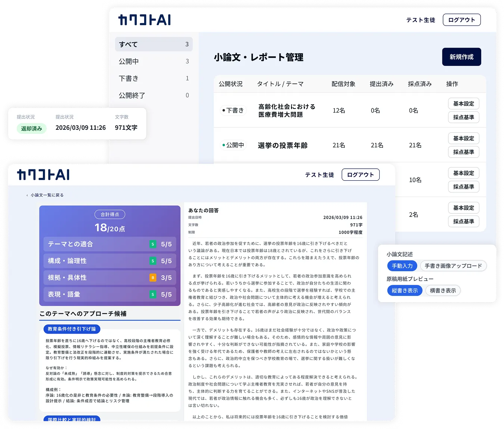Viewport: 504px width, 429px height.
Task: Click the 表現・語彙 score row
Action: coord(110,295)
